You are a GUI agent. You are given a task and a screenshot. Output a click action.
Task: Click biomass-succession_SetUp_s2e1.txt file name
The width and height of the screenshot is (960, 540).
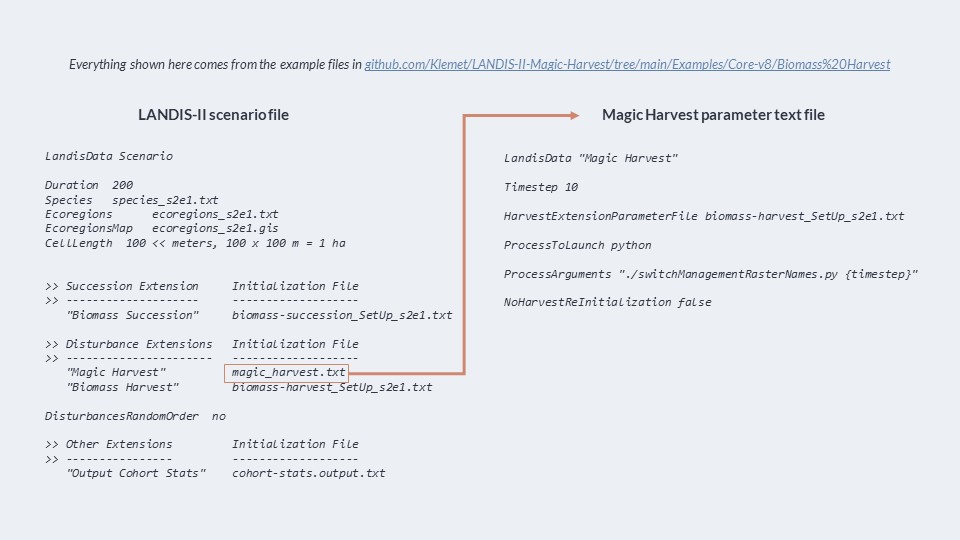coord(342,315)
